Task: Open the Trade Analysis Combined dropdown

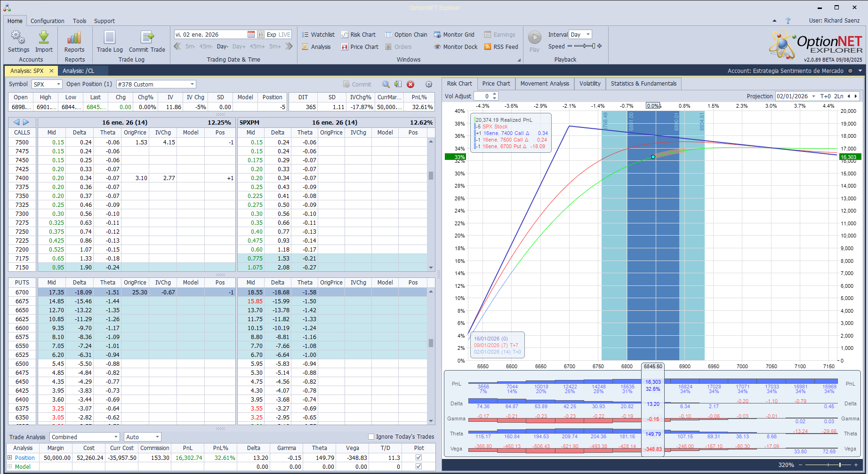Action: 116,437
